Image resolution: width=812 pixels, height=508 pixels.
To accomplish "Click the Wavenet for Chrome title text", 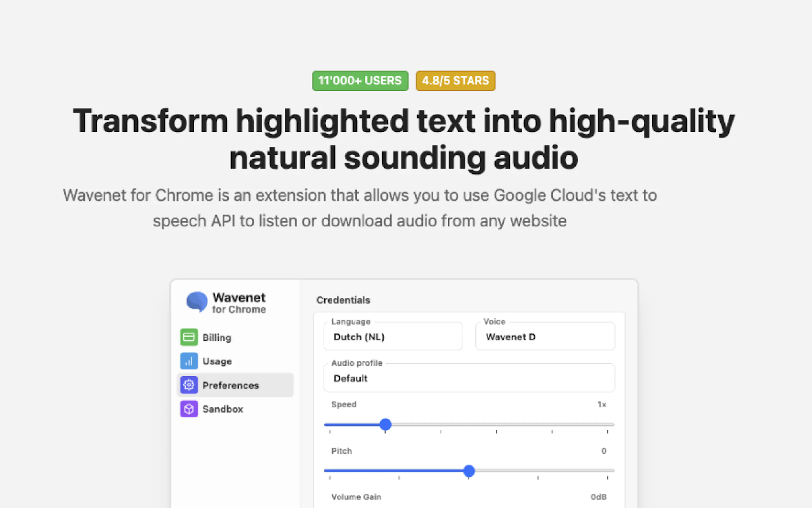I will pyautogui.click(x=239, y=302).
